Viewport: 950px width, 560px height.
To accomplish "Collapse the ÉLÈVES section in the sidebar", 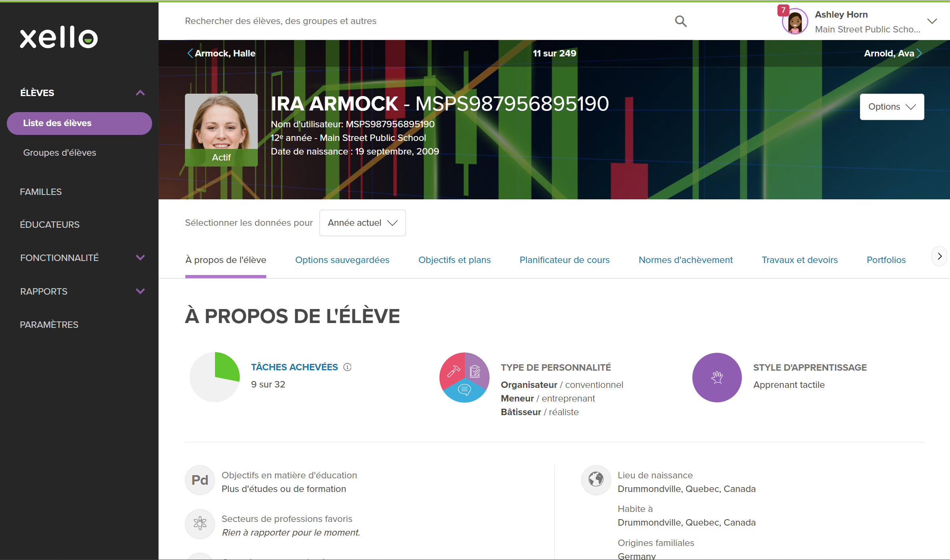I will click(x=140, y=92).
